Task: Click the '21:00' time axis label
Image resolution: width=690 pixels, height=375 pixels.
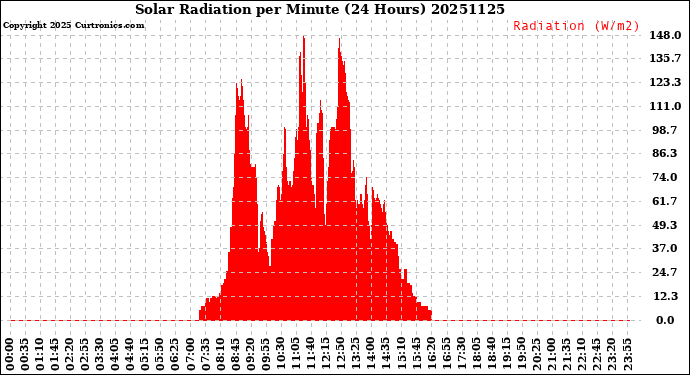Action: pos(552,355)
